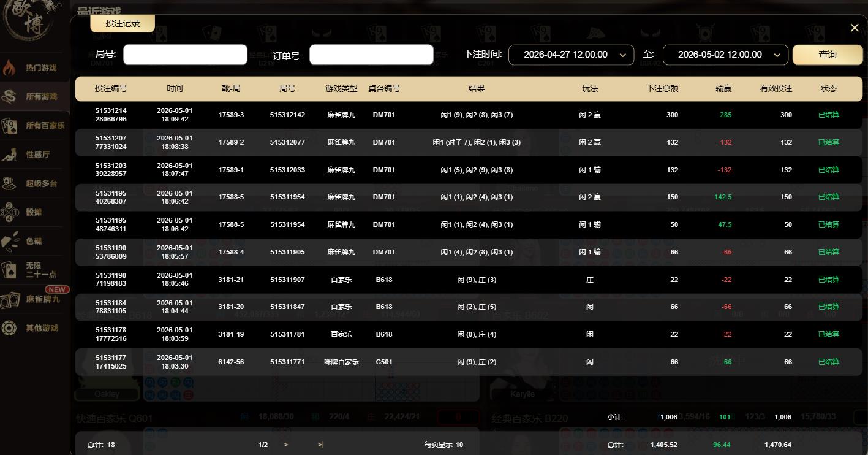Open 热门游戏 flame icon in sidebar

tap(9, 68)
